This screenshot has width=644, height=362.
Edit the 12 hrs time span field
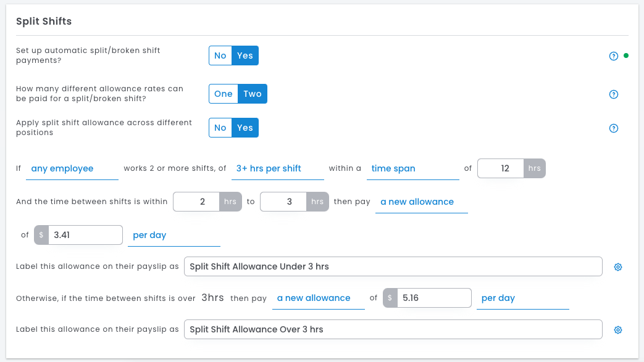[501, 168]
